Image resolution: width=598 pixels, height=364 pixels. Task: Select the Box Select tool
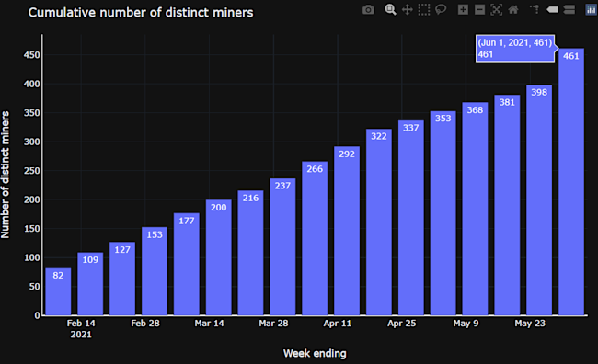coord(424,9)
